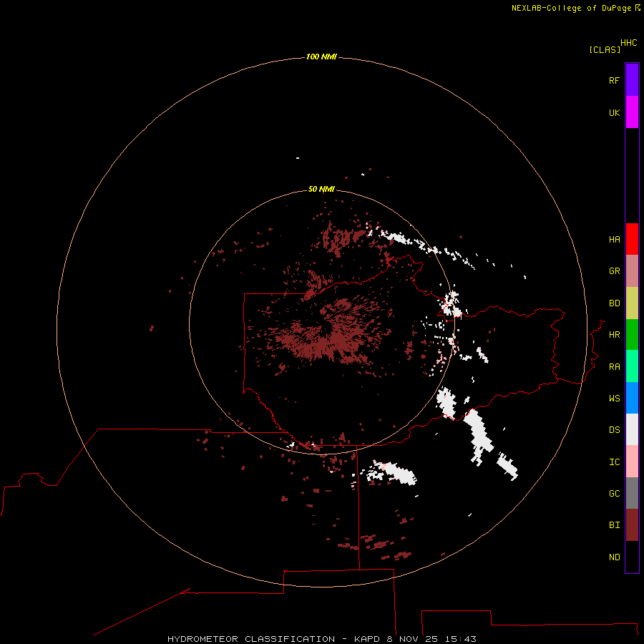The width and height of the screenshot is (644, 644).
Task: Click the HA red legend swatch
Action: 632,239
